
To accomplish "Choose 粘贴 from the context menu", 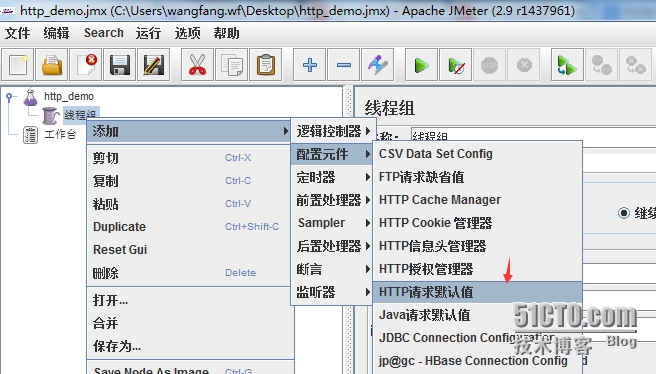I will pyautogui.click(x=189, y=204).
